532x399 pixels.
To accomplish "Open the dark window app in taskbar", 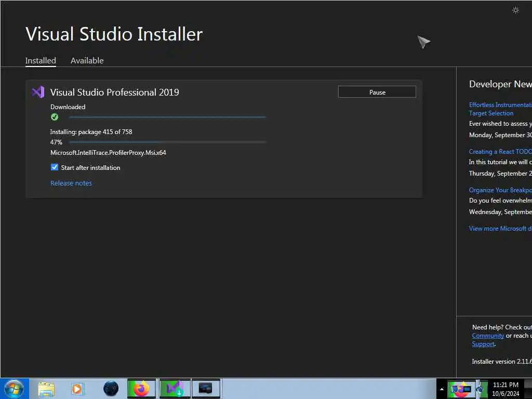I will tap(206, 389).
